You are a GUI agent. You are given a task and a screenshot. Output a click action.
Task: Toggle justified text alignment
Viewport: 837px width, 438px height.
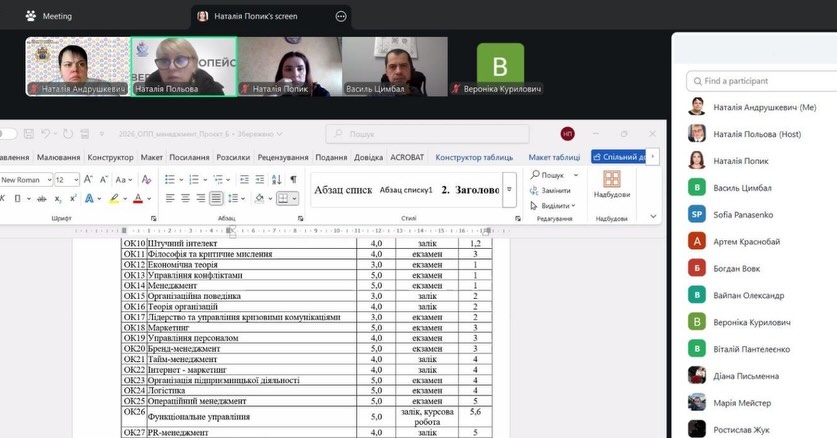[x=217, y=198]
